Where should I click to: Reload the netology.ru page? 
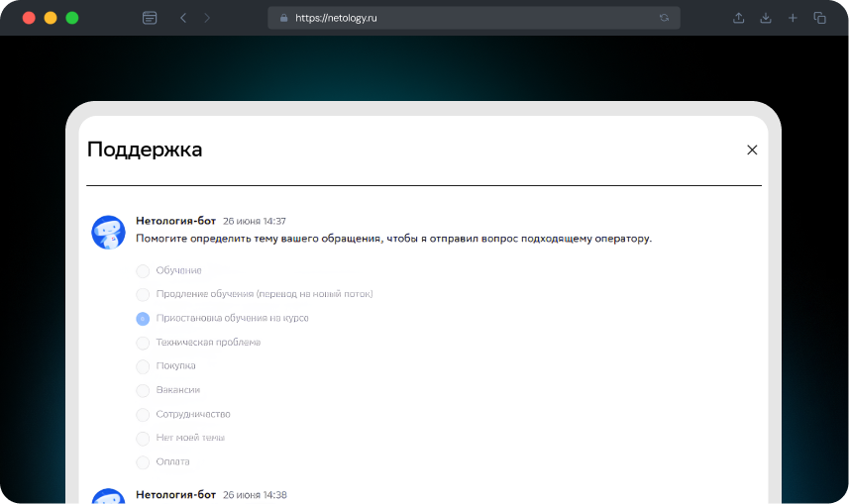664,18
